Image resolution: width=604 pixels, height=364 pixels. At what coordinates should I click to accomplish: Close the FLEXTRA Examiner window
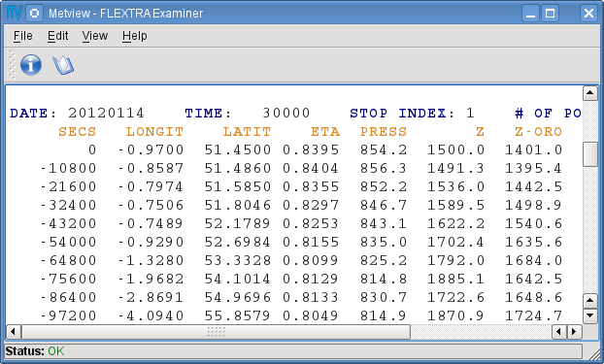588,13
